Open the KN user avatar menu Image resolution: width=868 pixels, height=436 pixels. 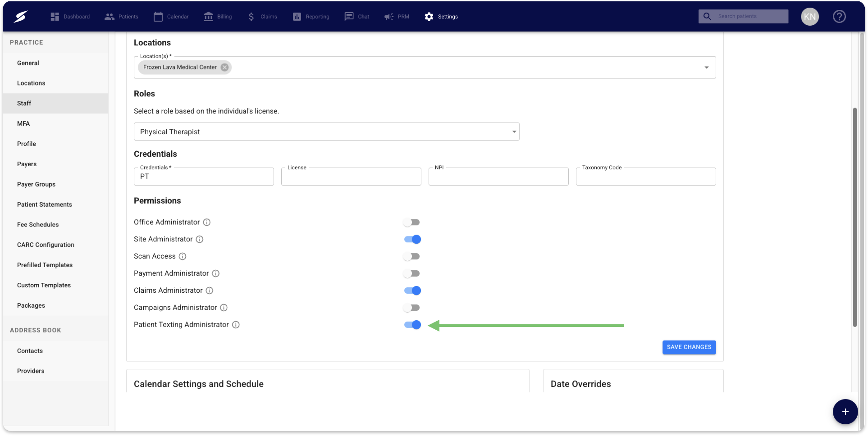pyautogui.click(x=810, y=17)
